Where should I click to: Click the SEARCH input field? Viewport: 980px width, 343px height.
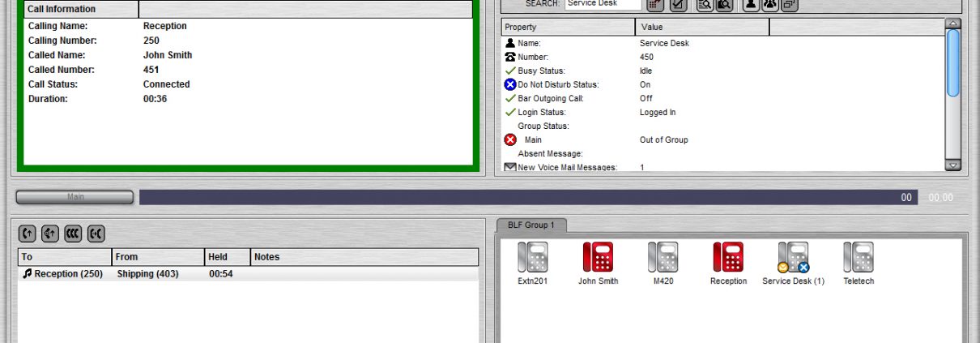pyautogui.click(x=603, y=4)
